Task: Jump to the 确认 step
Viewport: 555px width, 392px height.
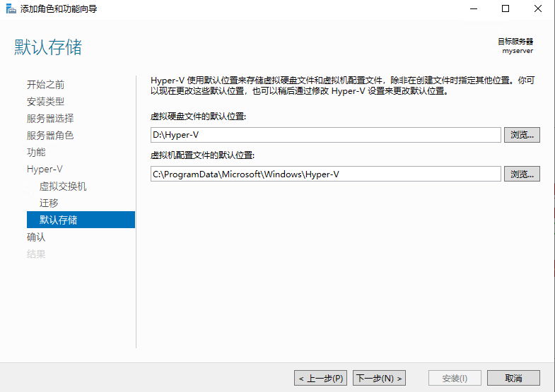Action: (36, 237)
